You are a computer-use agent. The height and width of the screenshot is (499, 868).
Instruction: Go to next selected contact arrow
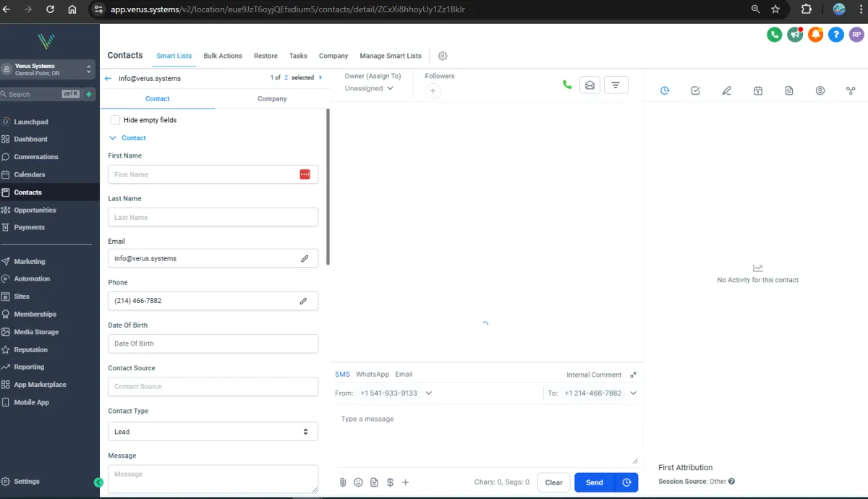(320, 77)
